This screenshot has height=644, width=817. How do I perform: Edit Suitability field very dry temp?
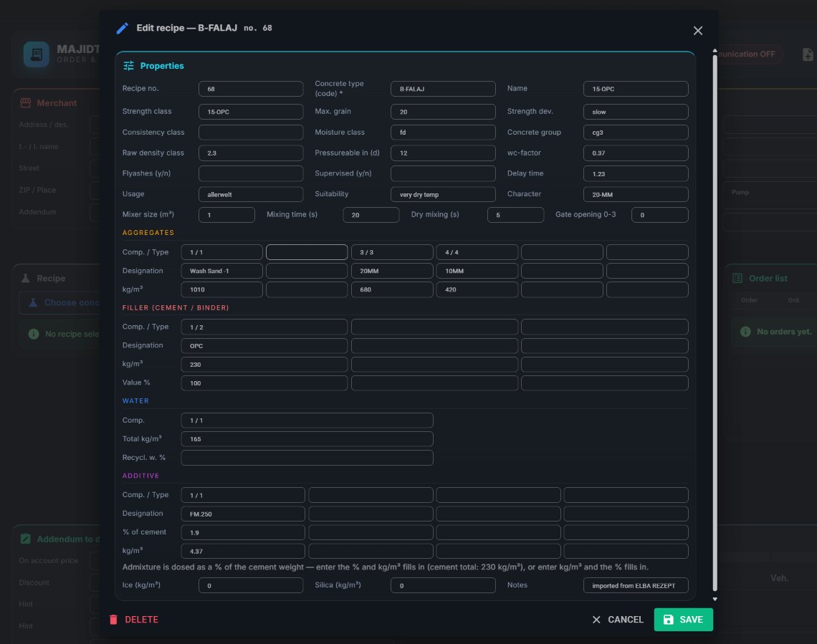(x=443, y=194)
